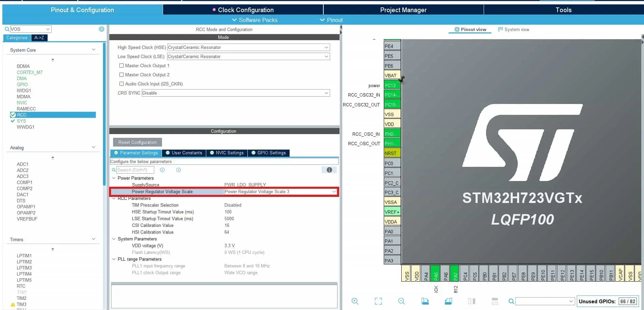Select Categories view button

tap(17, 37)
